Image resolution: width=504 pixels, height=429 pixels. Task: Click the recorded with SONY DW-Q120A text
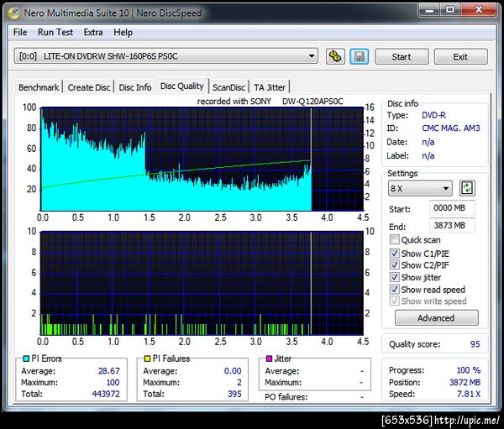coord(270,102)
